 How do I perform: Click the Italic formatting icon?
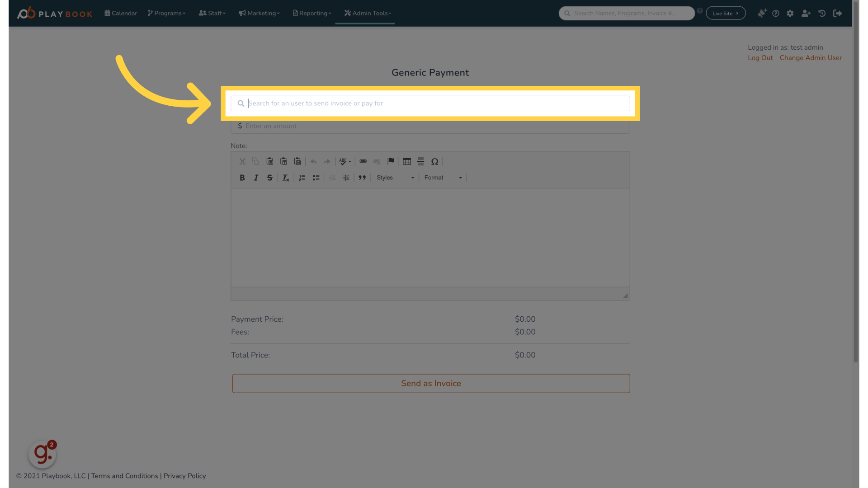pos(256,178)
